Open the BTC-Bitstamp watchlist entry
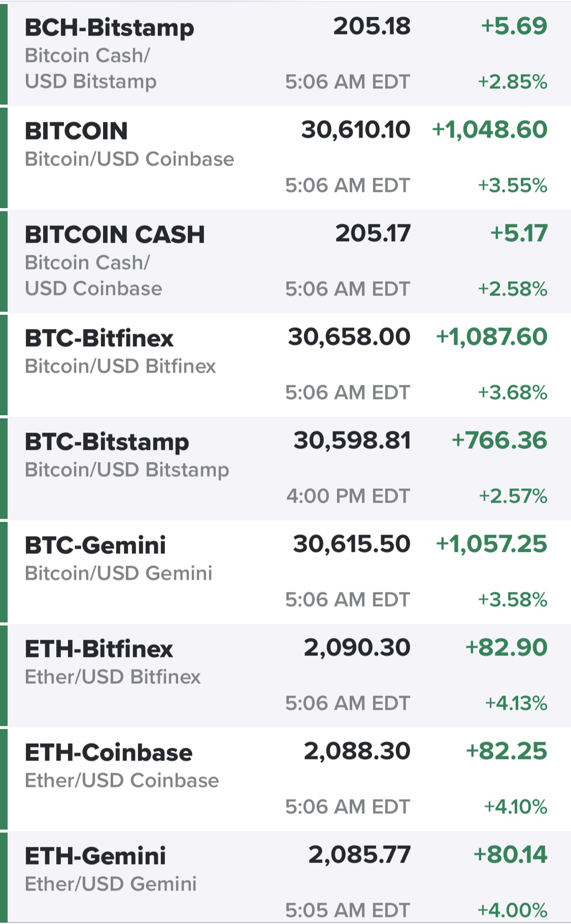Screen dimensions: 571x924 (285, 469)
